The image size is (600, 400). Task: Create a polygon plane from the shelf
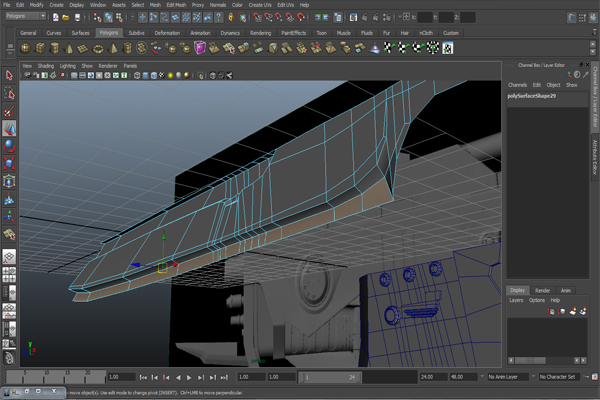point(83,48)
